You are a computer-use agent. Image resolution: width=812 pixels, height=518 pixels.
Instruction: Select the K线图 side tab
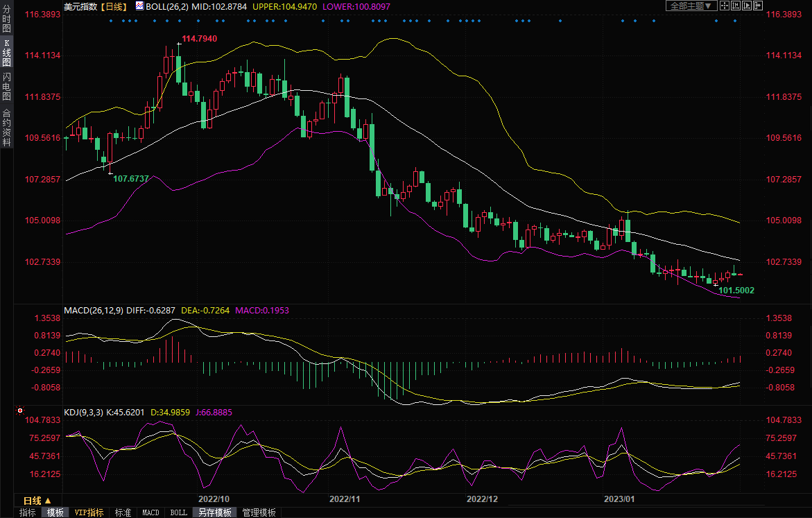coord(6,57)
